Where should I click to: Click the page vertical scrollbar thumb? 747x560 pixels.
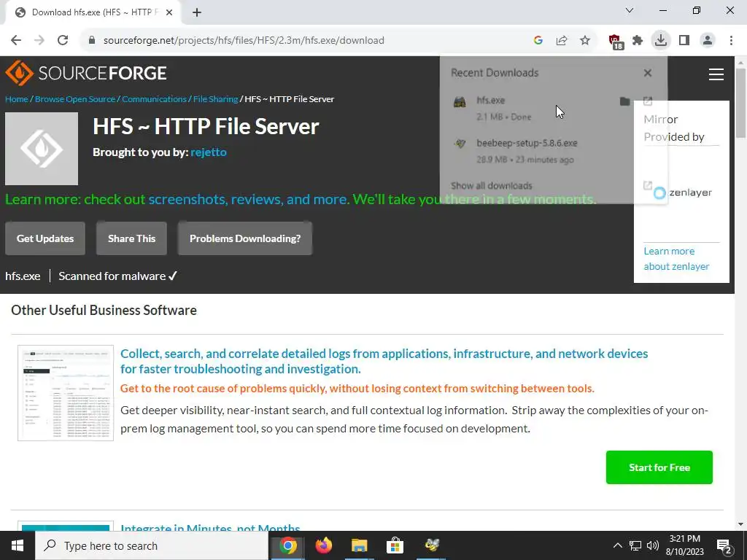(741, 102)
